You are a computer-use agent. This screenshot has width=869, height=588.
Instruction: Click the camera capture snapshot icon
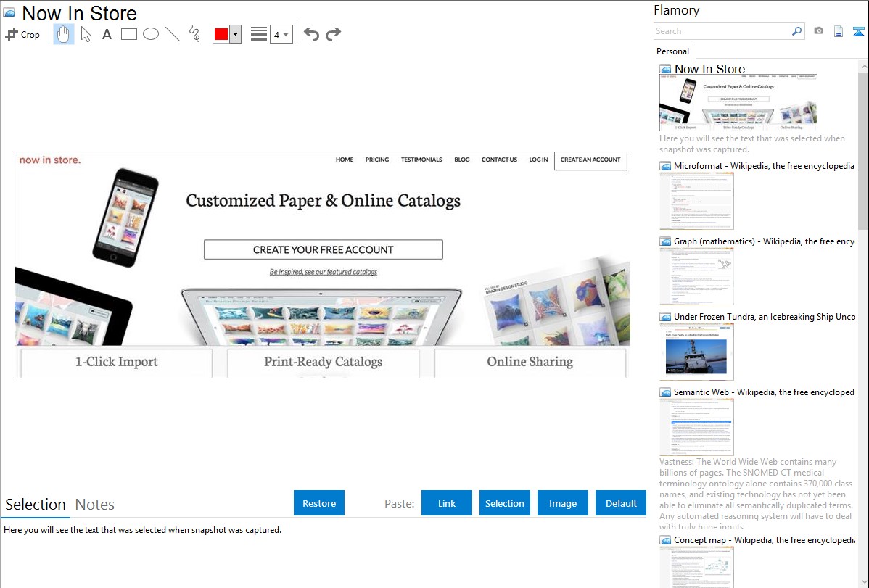[x=818, y=31]
